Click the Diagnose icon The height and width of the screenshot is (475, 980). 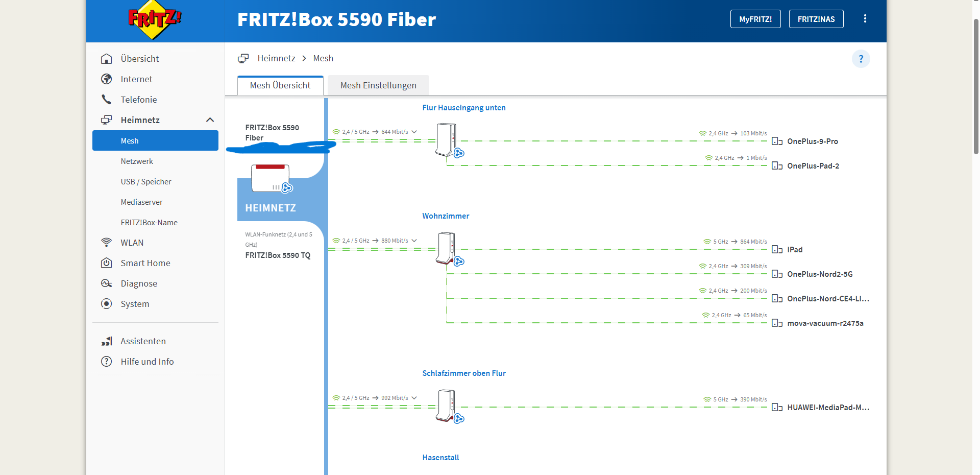tap(106, 283)
